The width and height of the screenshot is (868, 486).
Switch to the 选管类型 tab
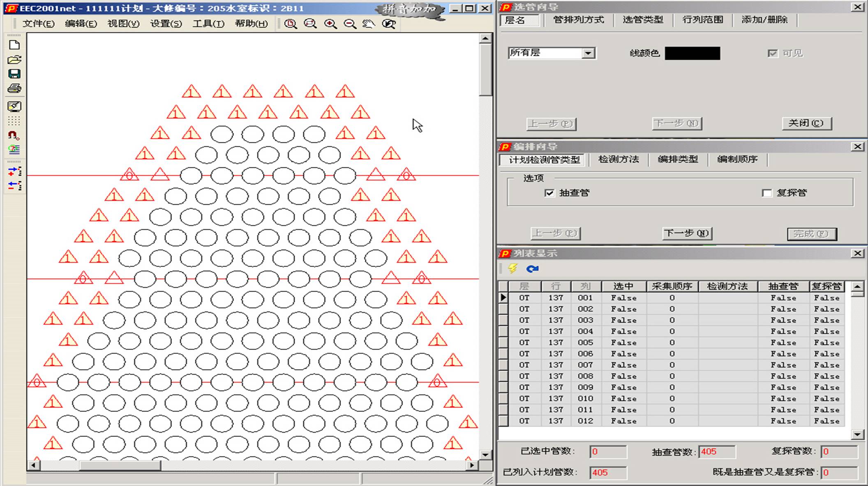pos(643,20)
